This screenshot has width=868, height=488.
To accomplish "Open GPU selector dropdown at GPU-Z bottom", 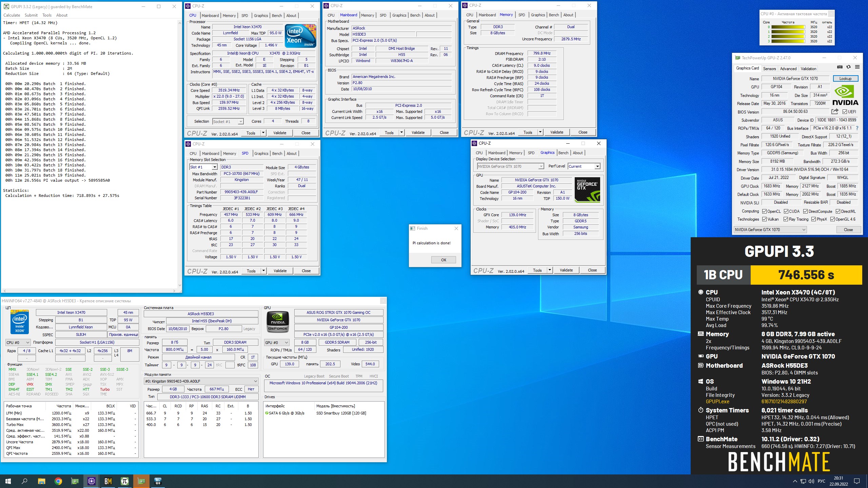I will pos(770,230).
